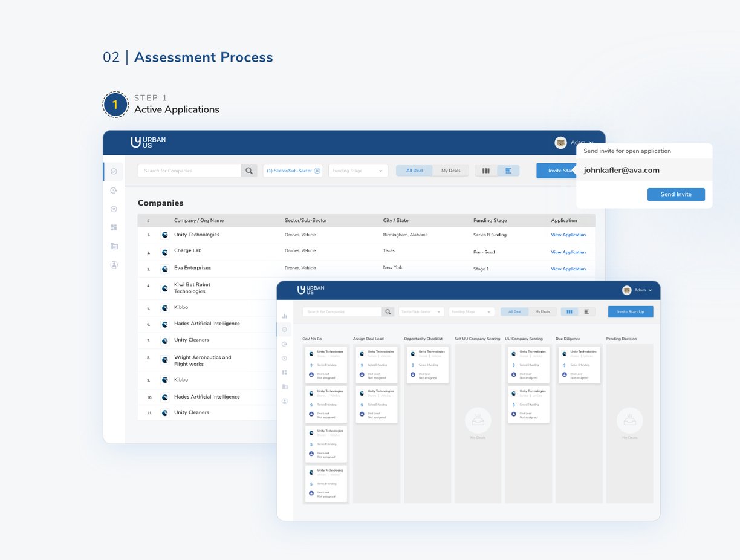The height and width of the screenshot is (560, 740).
Task: Click Opportunity Checklist column heading
Action: tap(423, 339)
